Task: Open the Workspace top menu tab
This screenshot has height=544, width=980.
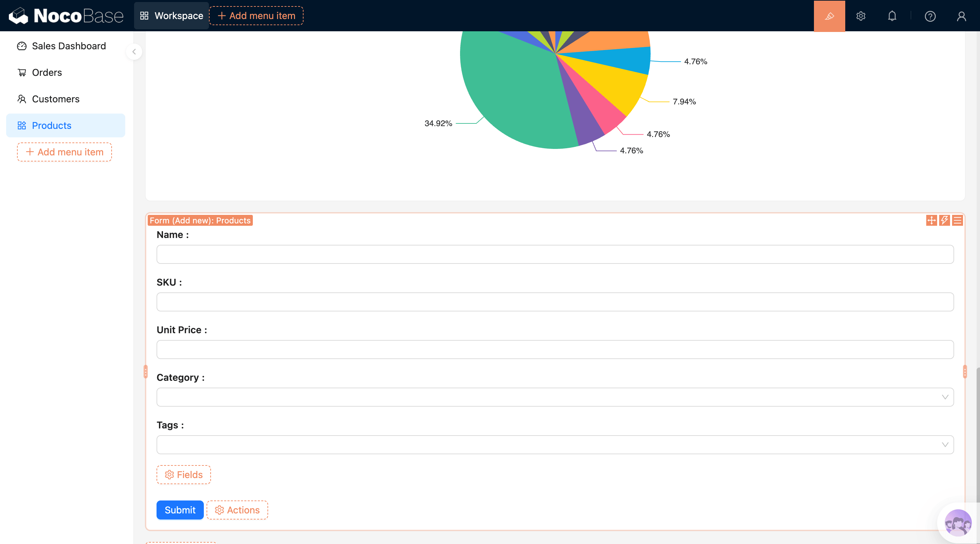Action: click(x=171, y=16)
